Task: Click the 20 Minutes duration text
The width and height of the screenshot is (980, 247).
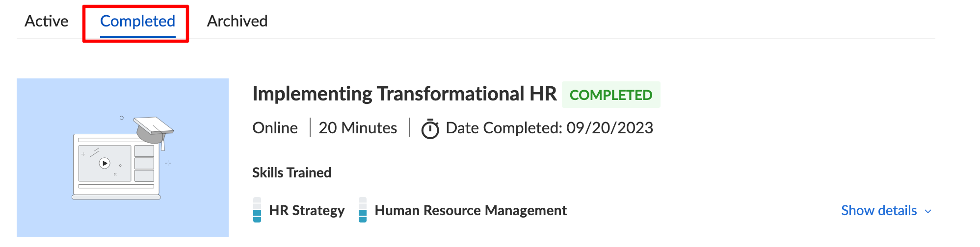Action: coord(358,128)
